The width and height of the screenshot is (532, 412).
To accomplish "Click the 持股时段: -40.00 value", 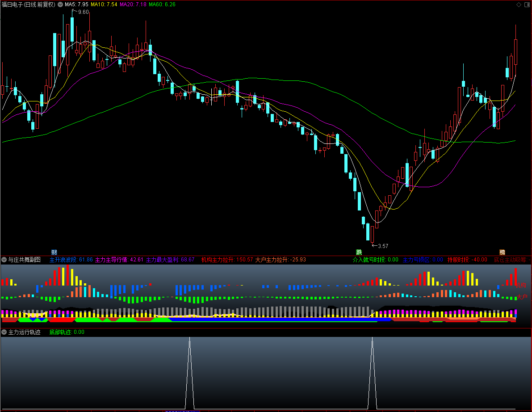I will tap(467, 260).
